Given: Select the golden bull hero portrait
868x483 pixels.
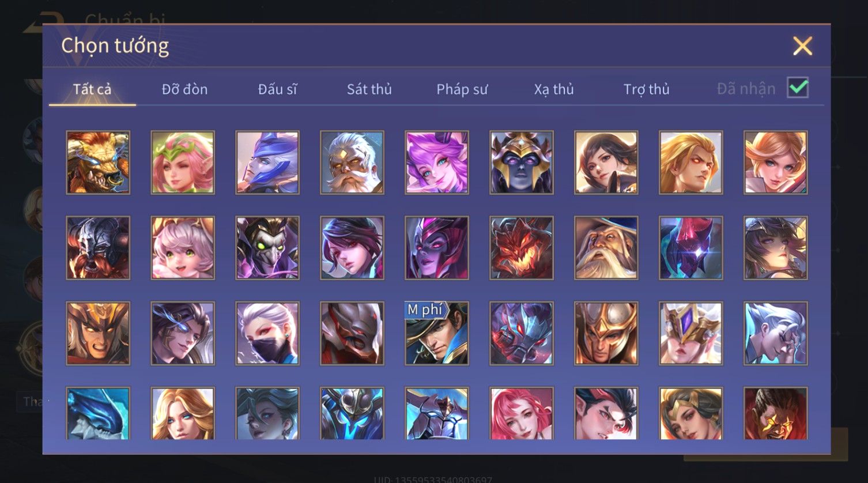Looking at the screenshot, I should [x=98, y=162].
